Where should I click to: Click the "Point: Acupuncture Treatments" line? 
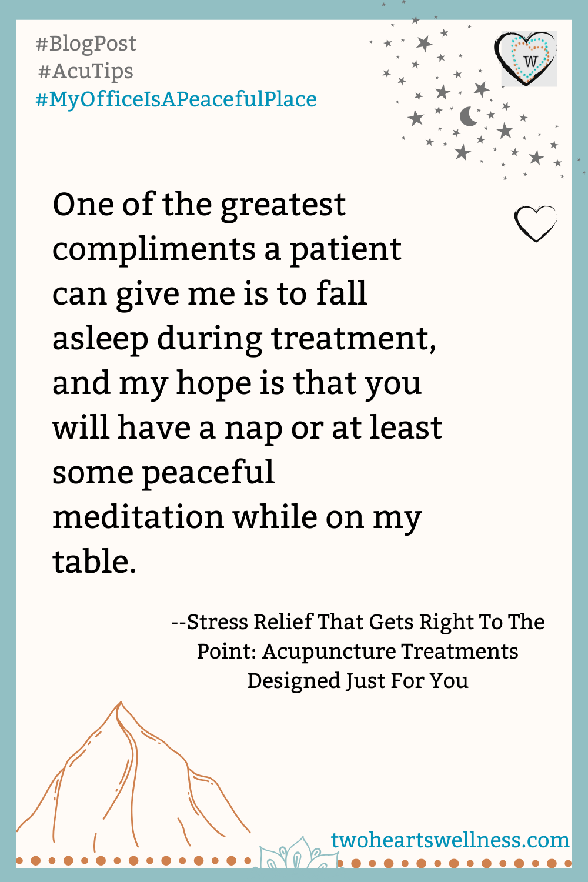(x=358, y=652)
